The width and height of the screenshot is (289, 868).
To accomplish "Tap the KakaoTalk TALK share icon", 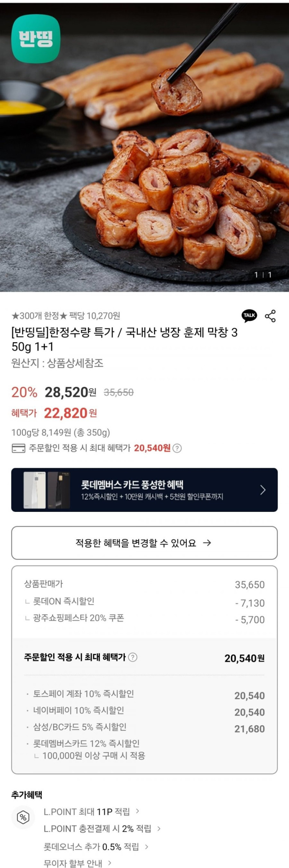I will pos(249,315).
